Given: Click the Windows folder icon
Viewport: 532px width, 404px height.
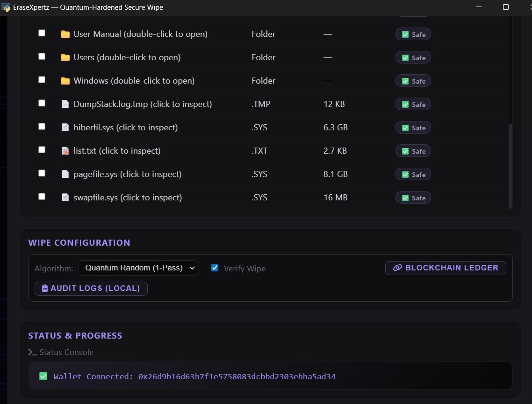Looking at the screenshot, I should coord(65,81).
